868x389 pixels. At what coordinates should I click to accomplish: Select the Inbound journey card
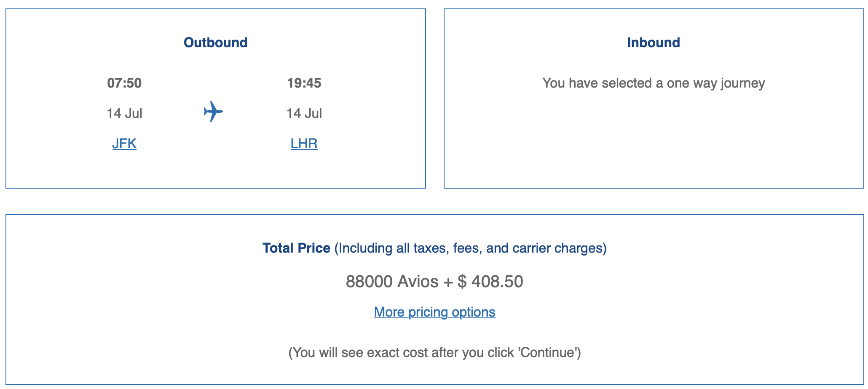coord(654,97)
